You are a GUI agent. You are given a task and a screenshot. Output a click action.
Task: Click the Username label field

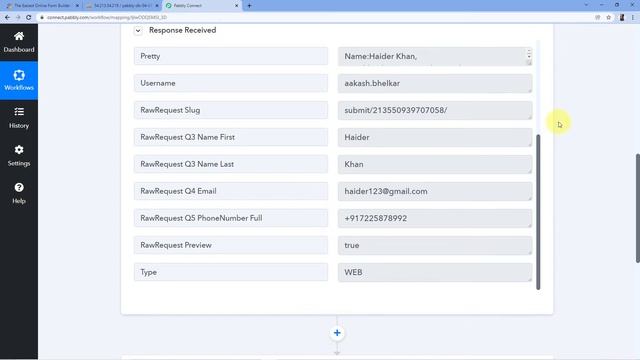[x=231, y=83]
